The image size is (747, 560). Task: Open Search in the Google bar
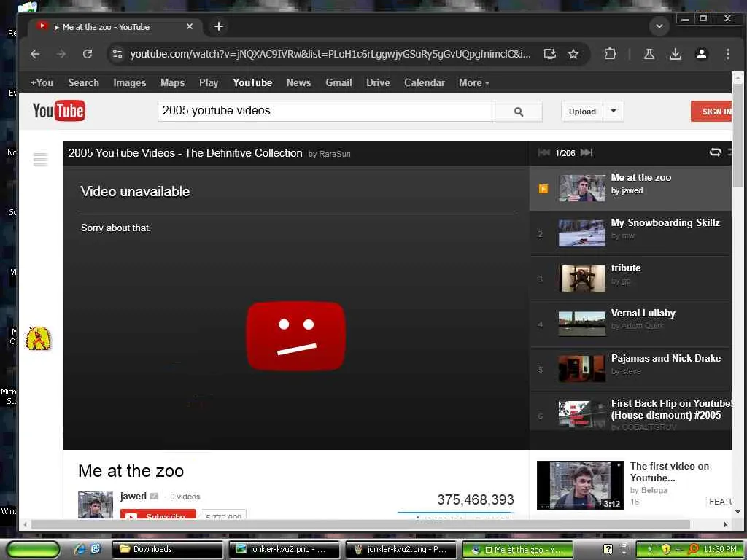[x=83, y=83]
